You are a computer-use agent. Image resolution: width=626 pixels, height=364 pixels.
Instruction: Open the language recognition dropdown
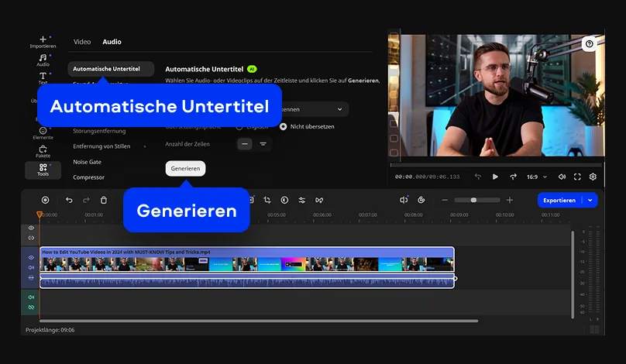click(310, 109)
